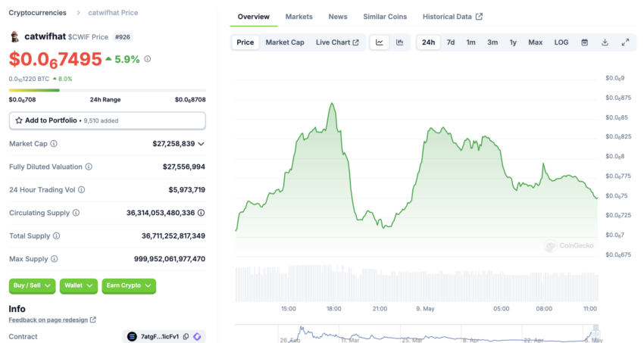The image size is (644, 343).
Task: Click the catwifhat coin logo icon
Action: [15, 36]
